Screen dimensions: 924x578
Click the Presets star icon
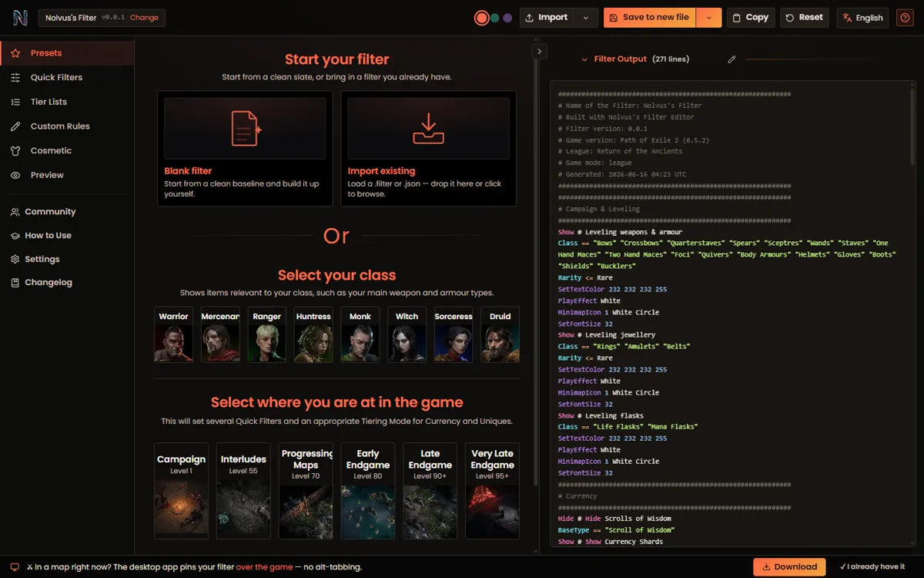pyautogui.click(x=15, y=53)
